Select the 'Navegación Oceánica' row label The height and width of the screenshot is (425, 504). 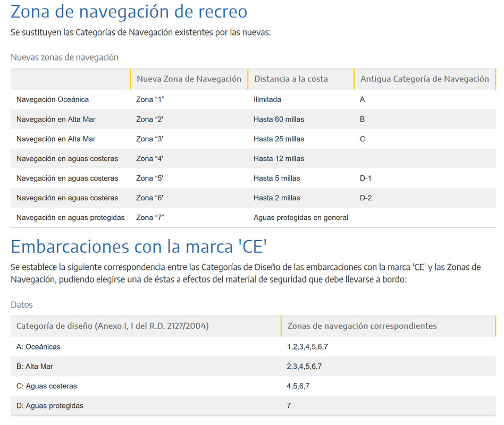[x=53, y=99]
